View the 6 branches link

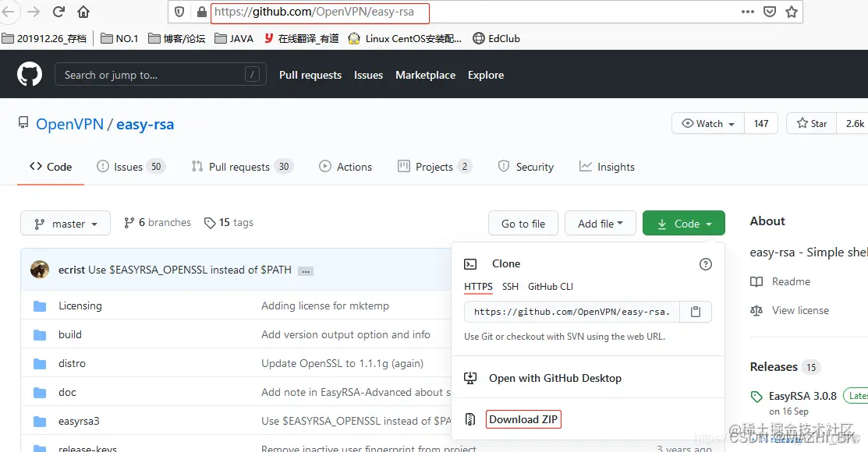pyautogui.click(x=158, y=222)
